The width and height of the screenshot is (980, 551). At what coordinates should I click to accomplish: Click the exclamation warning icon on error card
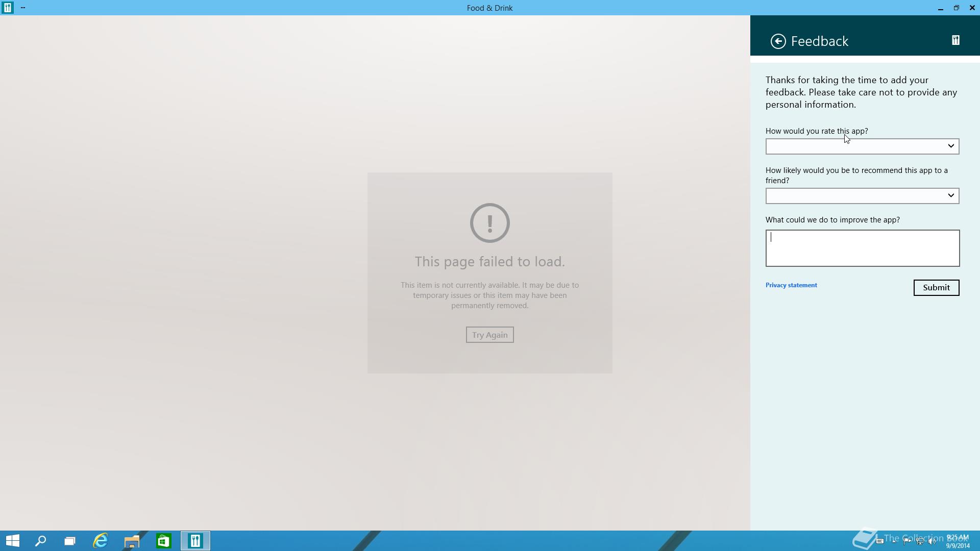click(489, 223)
